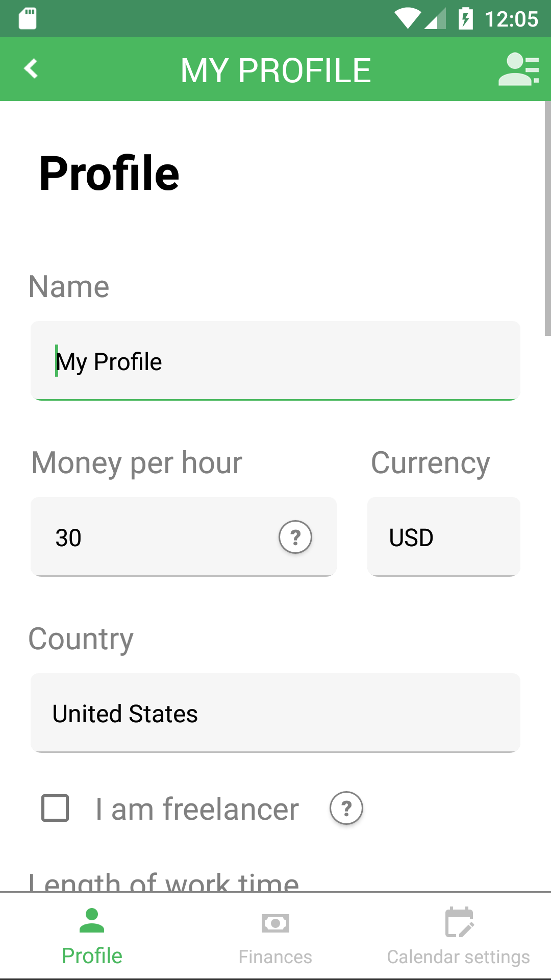Enable the I am freelancer checkbox

[x=55, y=808]
